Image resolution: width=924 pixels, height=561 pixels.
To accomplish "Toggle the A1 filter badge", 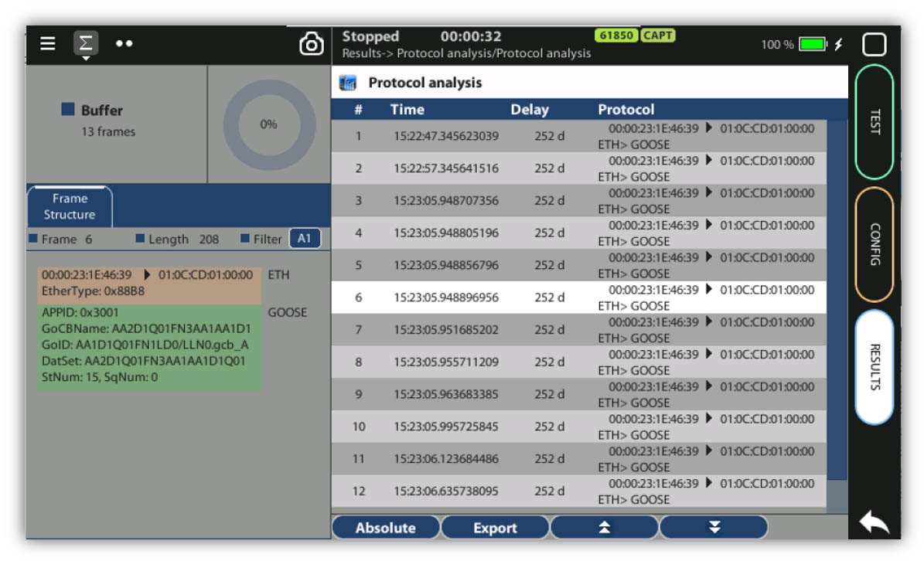I will click(x=305, y=239).
